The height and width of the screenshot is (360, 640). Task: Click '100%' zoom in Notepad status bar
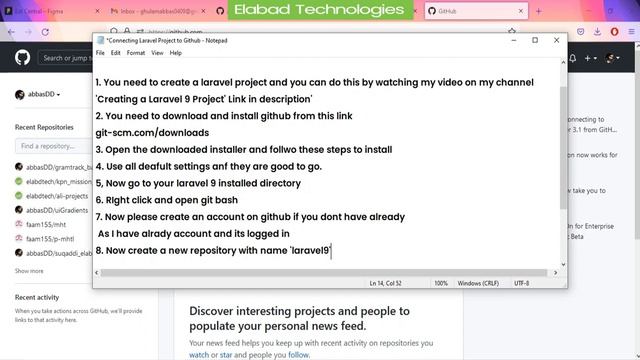tap(441, 283)
